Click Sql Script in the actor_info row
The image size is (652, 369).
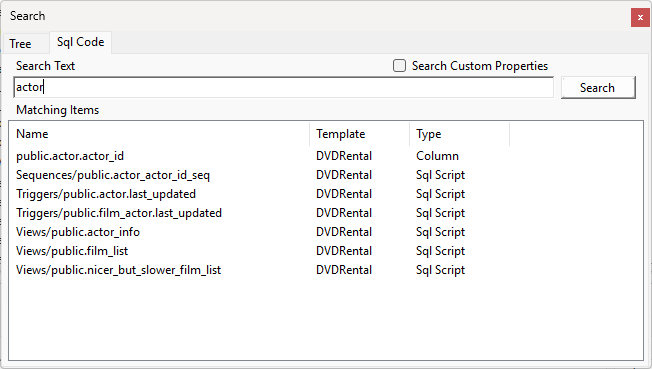point(440,232)
